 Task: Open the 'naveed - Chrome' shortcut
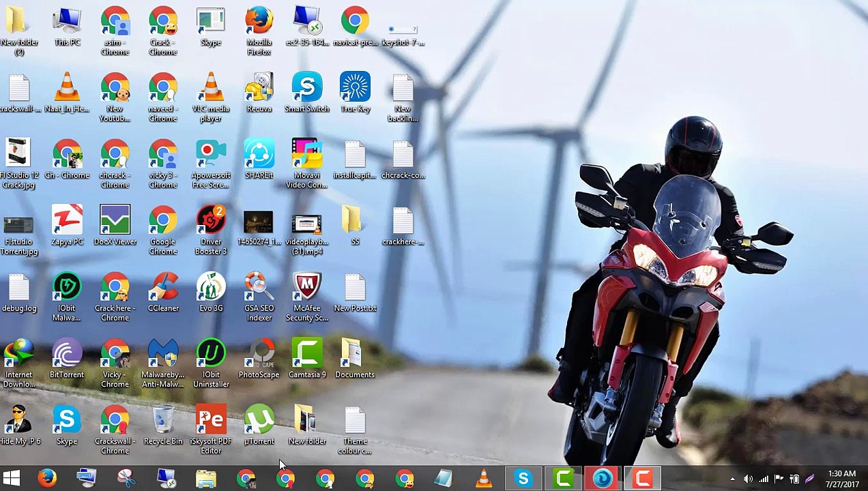coord(163,97)
